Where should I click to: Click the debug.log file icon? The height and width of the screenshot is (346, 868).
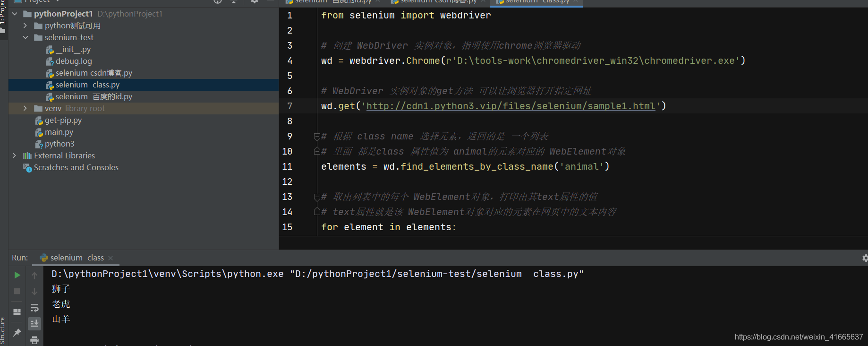(x=50, y=61)
